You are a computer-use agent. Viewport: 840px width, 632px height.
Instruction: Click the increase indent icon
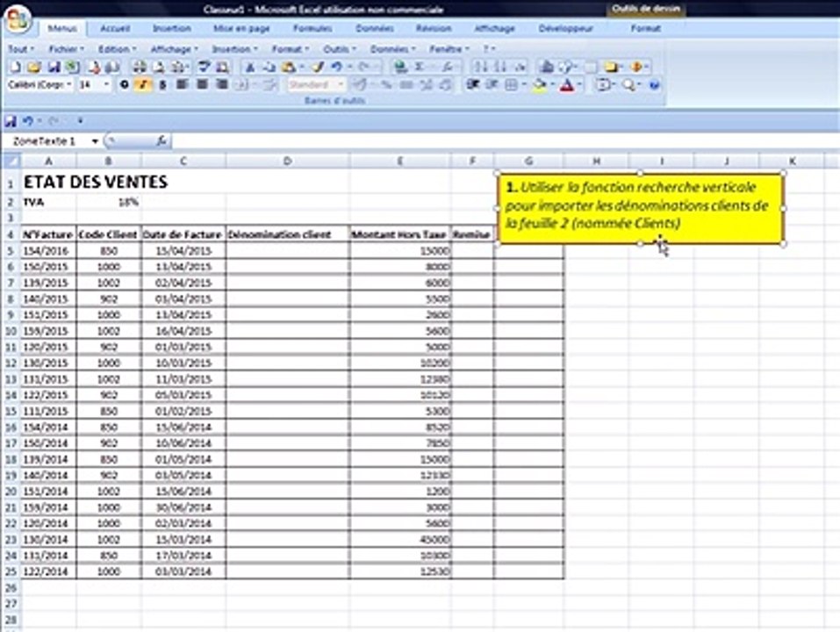tap(492, 84)
